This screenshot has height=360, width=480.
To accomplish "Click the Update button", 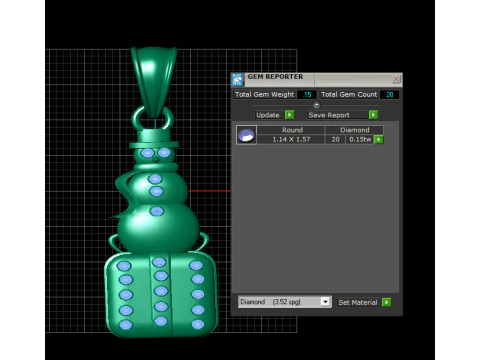I will click(x=268, y=115).
